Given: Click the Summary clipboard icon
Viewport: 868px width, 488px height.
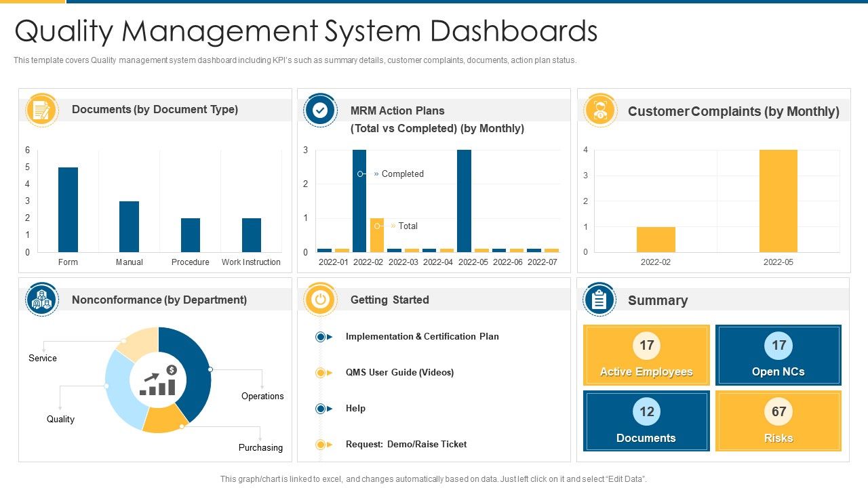Looking at the screenshot, I should click(x=599, y=300).
